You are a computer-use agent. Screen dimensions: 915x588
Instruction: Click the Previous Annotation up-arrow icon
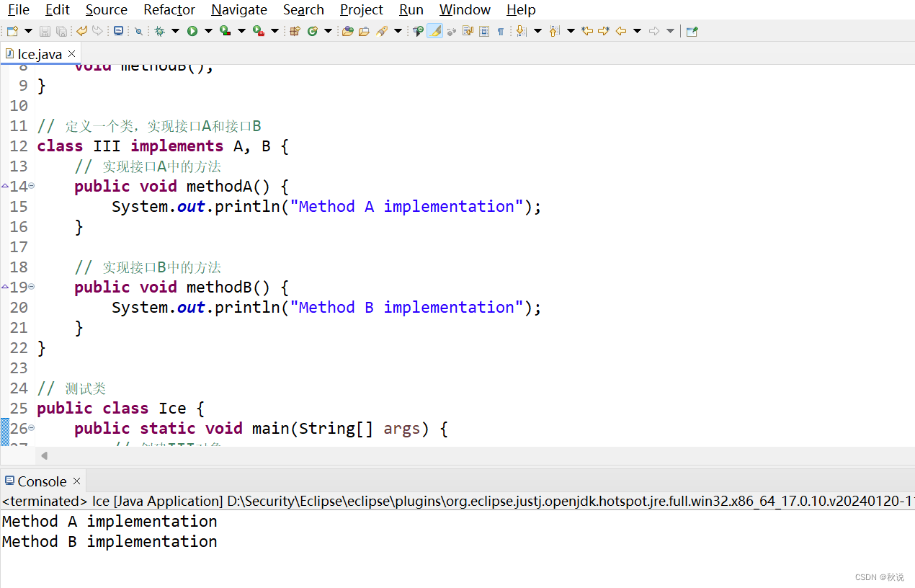[x=554, y=31]
